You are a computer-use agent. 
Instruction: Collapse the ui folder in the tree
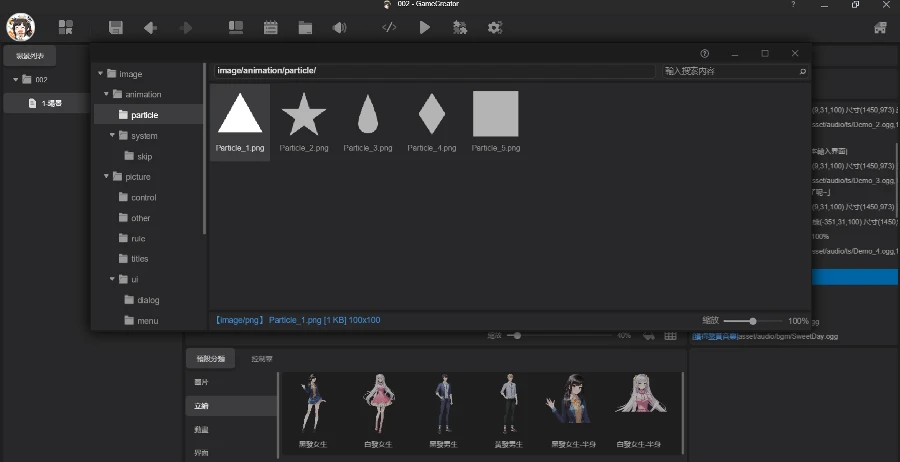coord(112,279)
